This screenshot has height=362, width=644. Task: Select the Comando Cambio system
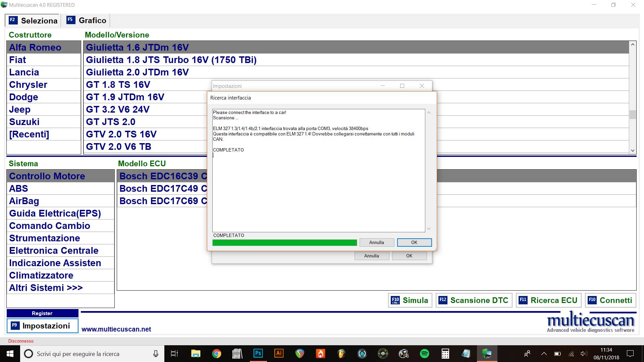[60, 226]
